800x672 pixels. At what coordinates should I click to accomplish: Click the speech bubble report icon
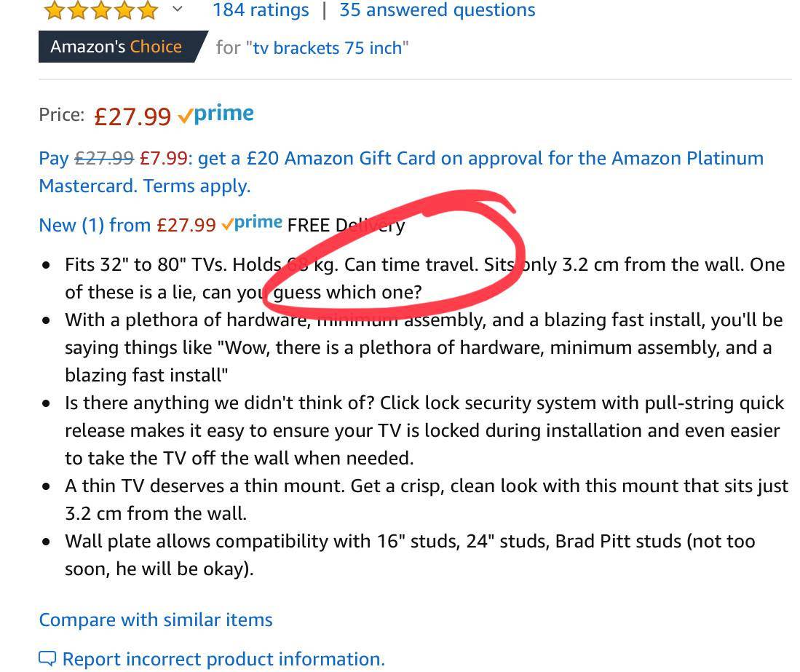click(47, 659)
